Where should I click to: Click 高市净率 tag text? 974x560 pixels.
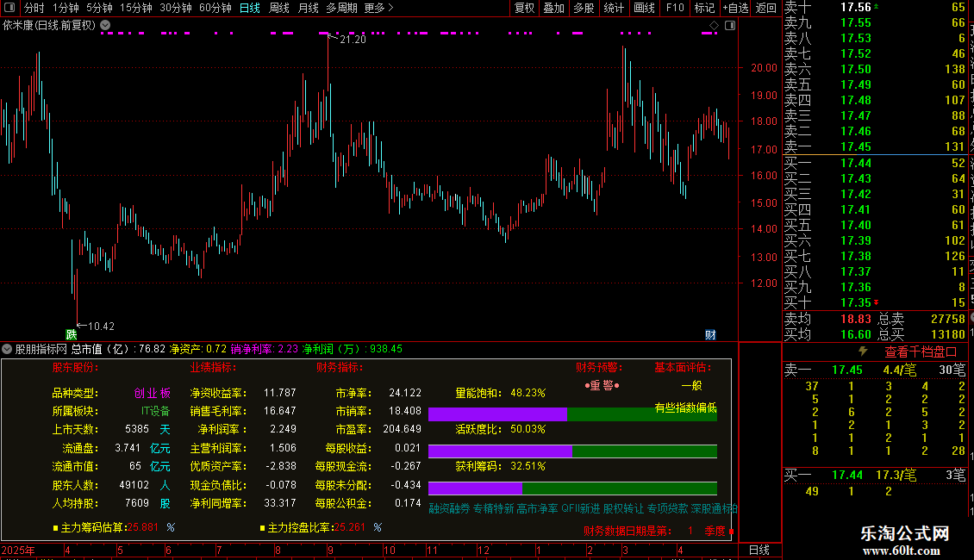pos(537,509)
